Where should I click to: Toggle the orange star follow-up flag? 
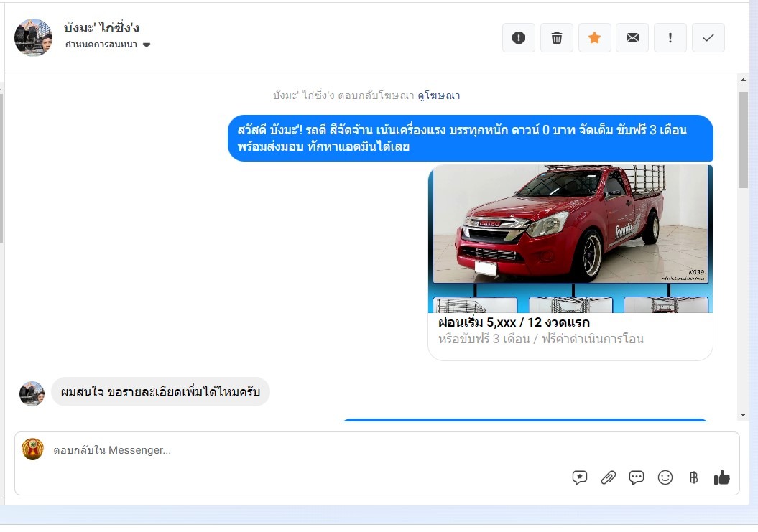594,38
